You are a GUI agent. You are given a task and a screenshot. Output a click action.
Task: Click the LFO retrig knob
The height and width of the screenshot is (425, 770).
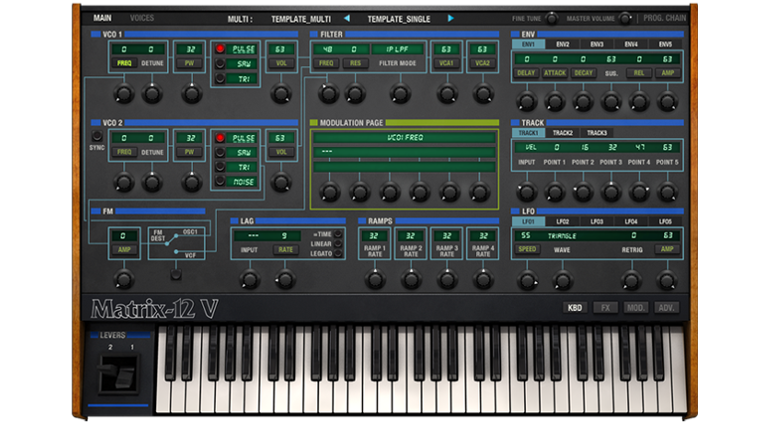[x=631, y=281]
